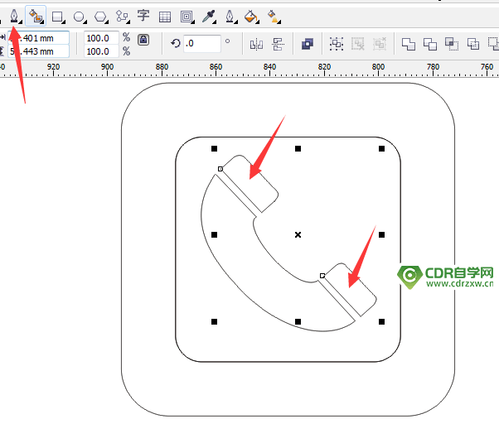Click the Trim shaping button

pyautogui.click(x=430, y=44)
